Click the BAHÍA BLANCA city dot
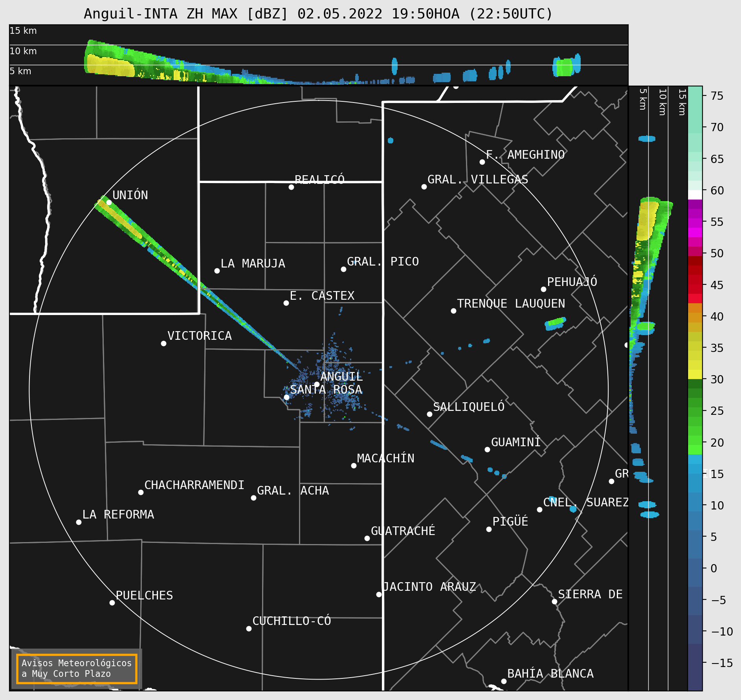Screen dimensions: 741x700 point(504,681)
